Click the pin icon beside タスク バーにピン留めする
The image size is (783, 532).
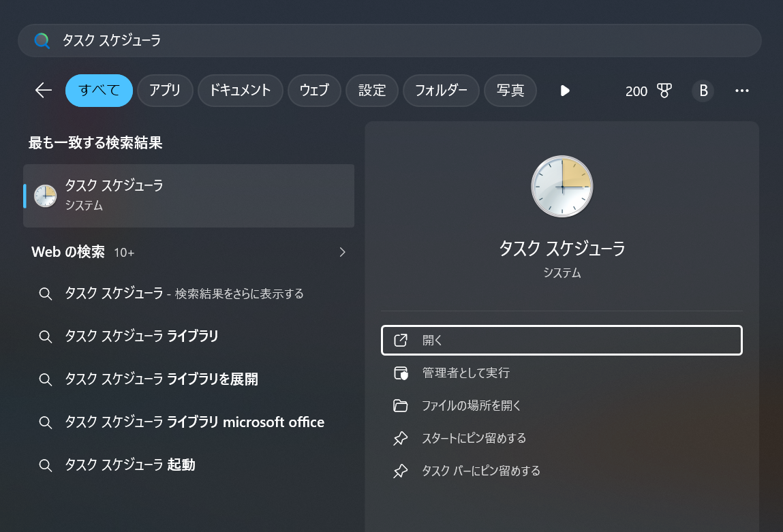pos(401,471)
